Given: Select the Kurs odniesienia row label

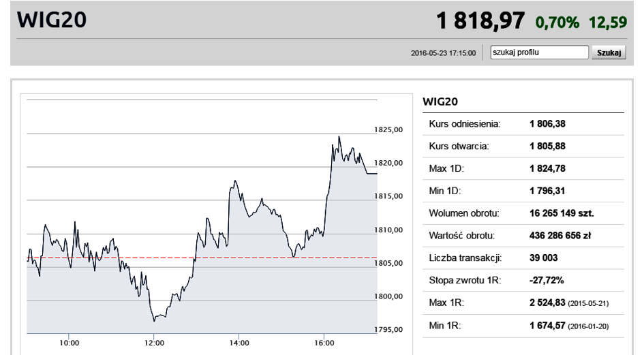Looking at the screenshot, I should (x=465, y=124).
